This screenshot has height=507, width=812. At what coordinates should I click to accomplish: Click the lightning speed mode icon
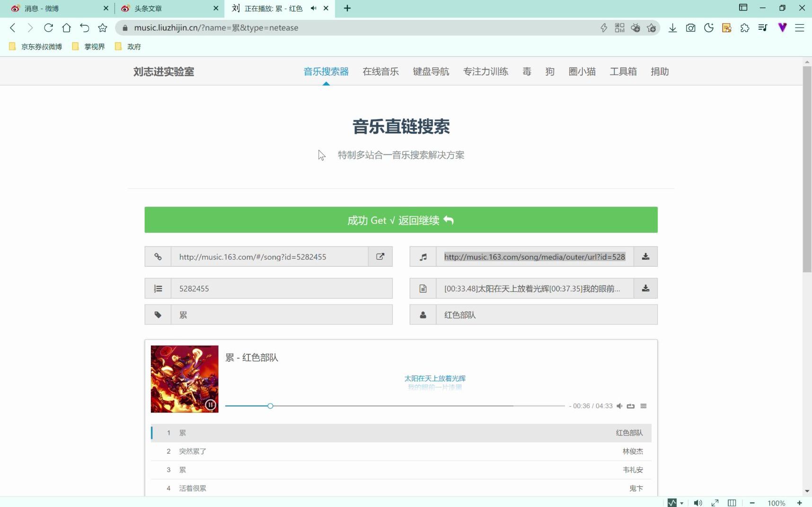[604, 28]
